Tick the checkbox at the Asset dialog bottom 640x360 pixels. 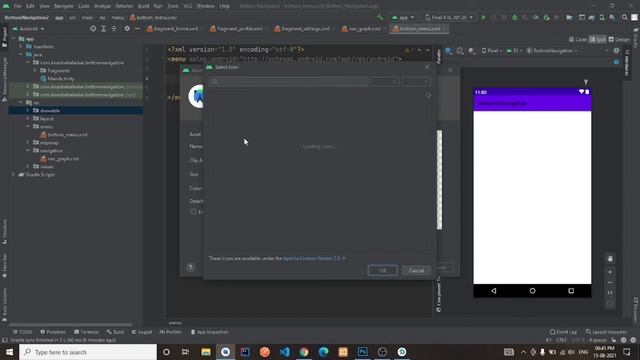[x=193, y=212]
